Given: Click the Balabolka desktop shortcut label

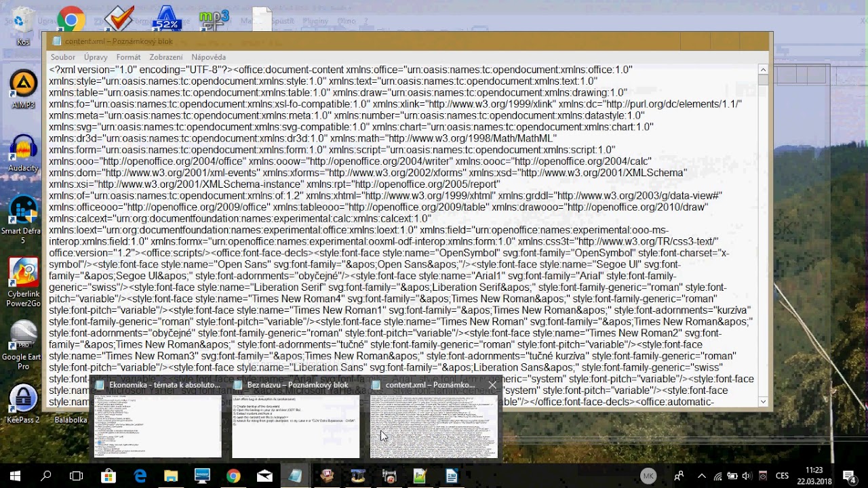Looking at the screenshot, I should (71, 420).
